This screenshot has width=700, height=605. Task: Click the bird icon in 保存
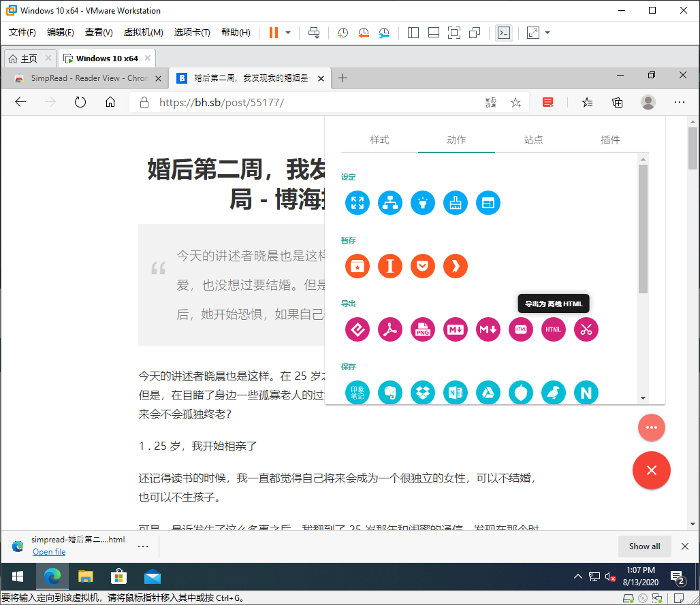pos(553,393)
